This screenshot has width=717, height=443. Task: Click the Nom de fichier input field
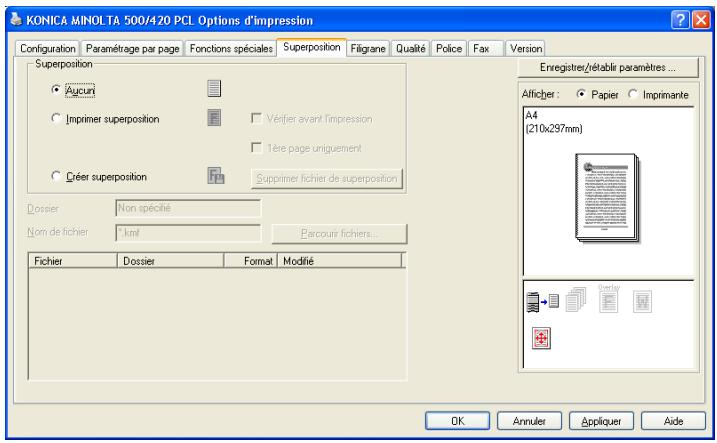coord(188,233)
